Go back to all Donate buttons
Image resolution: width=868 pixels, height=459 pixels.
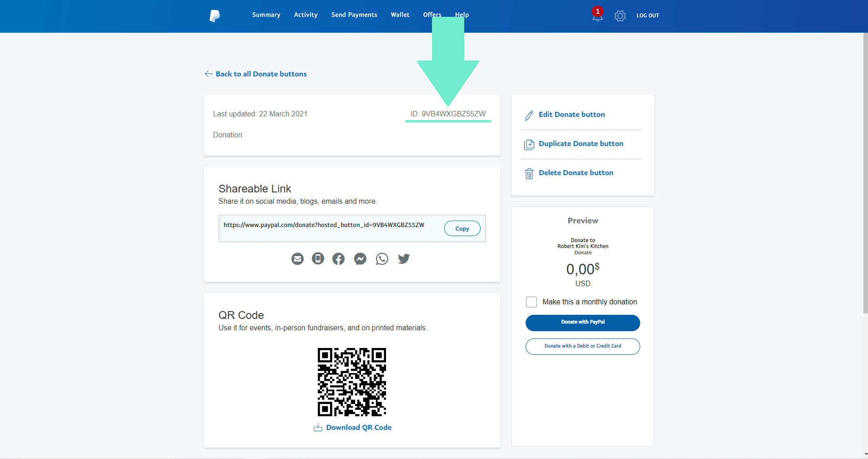(261, 74)
